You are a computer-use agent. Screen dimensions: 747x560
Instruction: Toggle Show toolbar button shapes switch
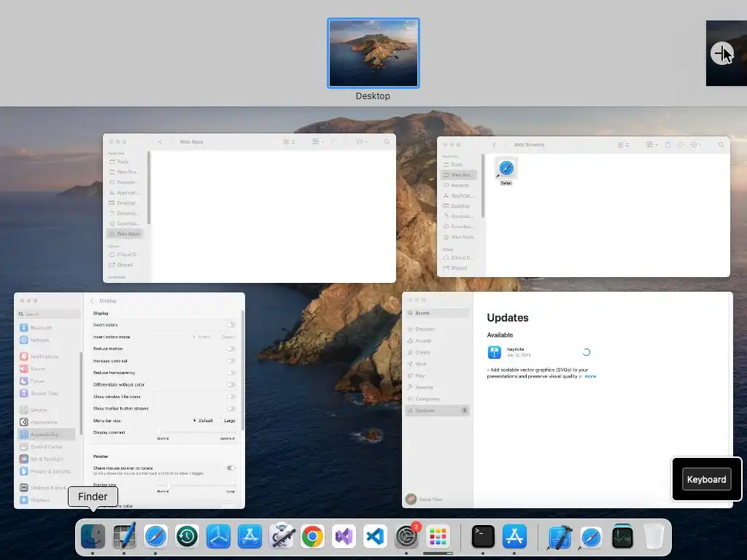231,408
